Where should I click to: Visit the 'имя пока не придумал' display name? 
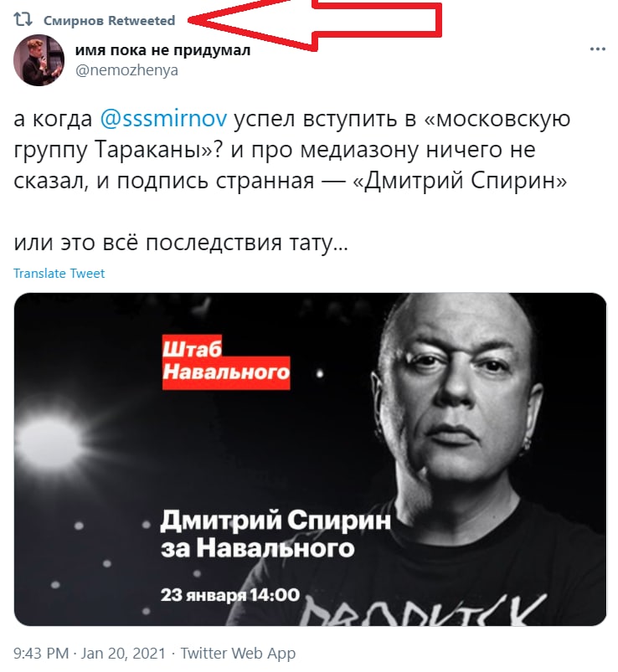click(162, 50)
